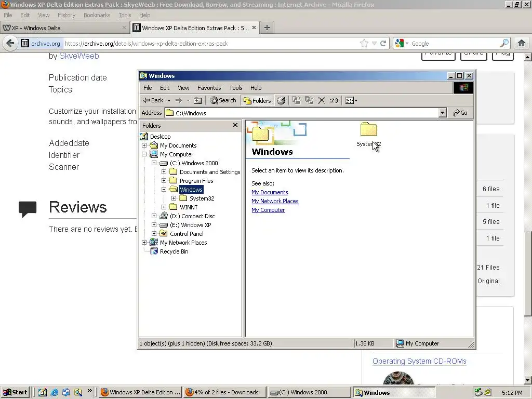Open the Explorer File menu

pyautogui.click(x=148, y=88)
